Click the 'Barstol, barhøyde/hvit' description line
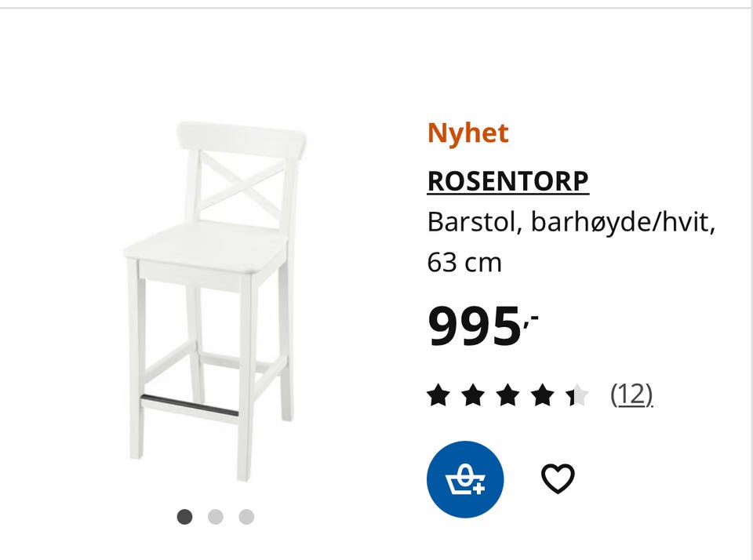The width and height of the screenshot is (753, 560). [x=571, y=222]
